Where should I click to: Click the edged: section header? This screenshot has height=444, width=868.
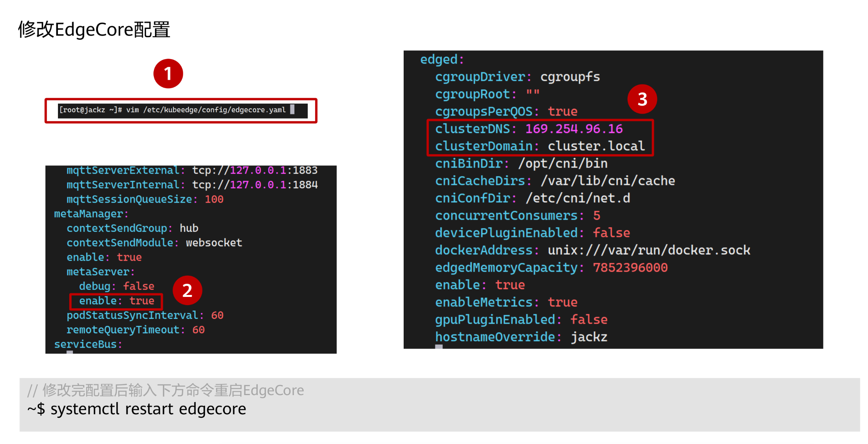coord(442,59)
